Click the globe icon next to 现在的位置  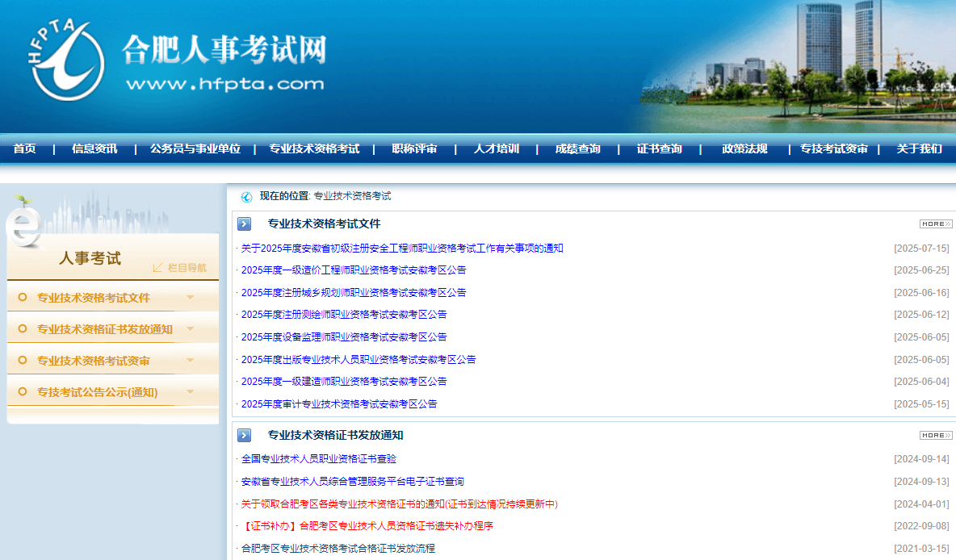(246, 197)
